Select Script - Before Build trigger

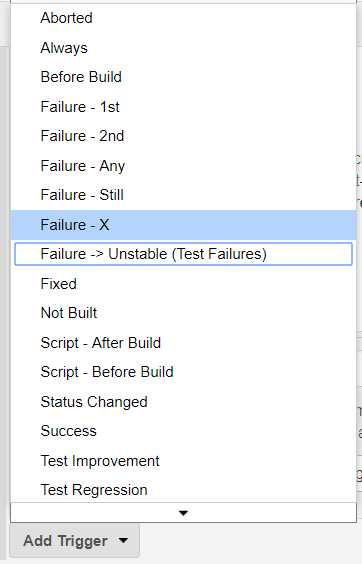pyautogui.click(x=184, y=372)
